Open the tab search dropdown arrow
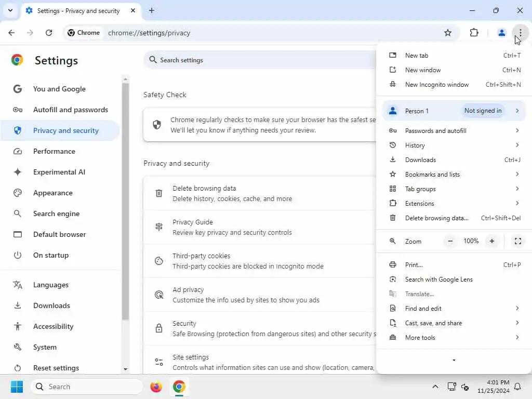Viewport: 532px width, 399px height. point(10,10)
